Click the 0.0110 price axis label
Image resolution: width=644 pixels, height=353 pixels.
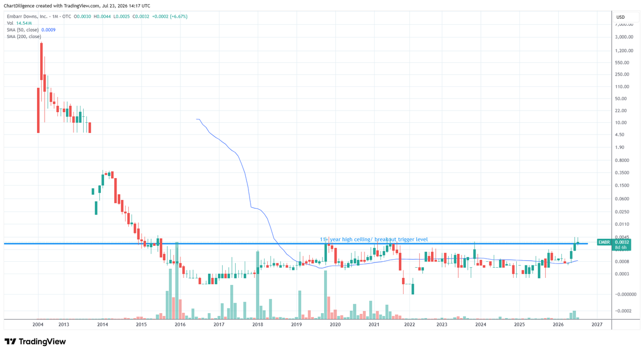point(623,224)
